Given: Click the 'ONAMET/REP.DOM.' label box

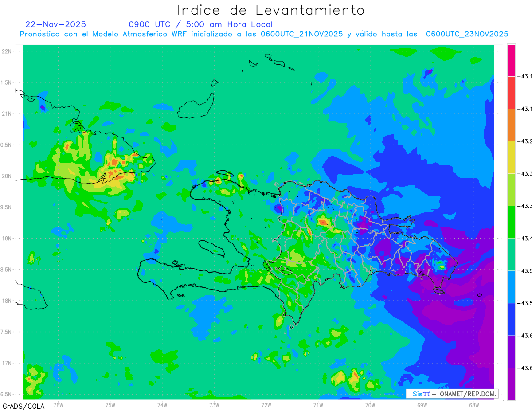Looking at the screenshot, I should point(452,394).
